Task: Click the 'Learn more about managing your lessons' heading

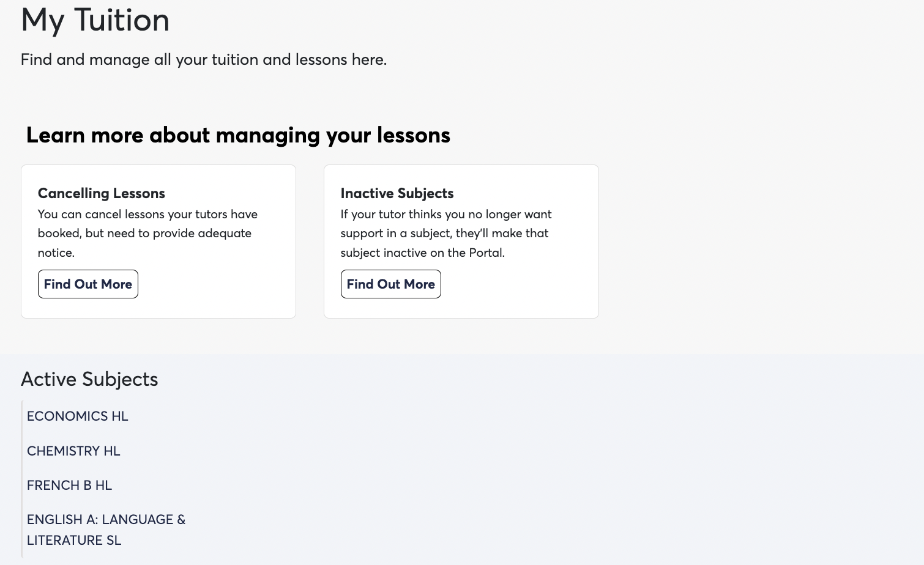Action: pyautogui.click(x=238, y=135)
